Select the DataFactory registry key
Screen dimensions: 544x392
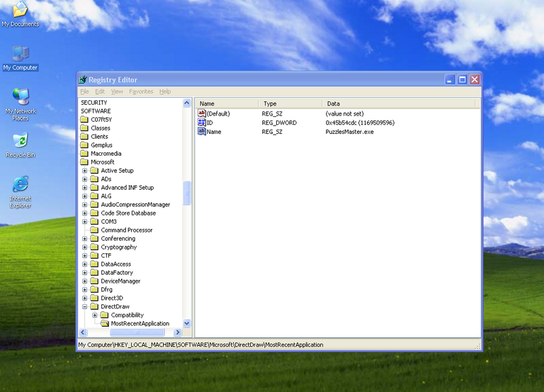[117, 272]
